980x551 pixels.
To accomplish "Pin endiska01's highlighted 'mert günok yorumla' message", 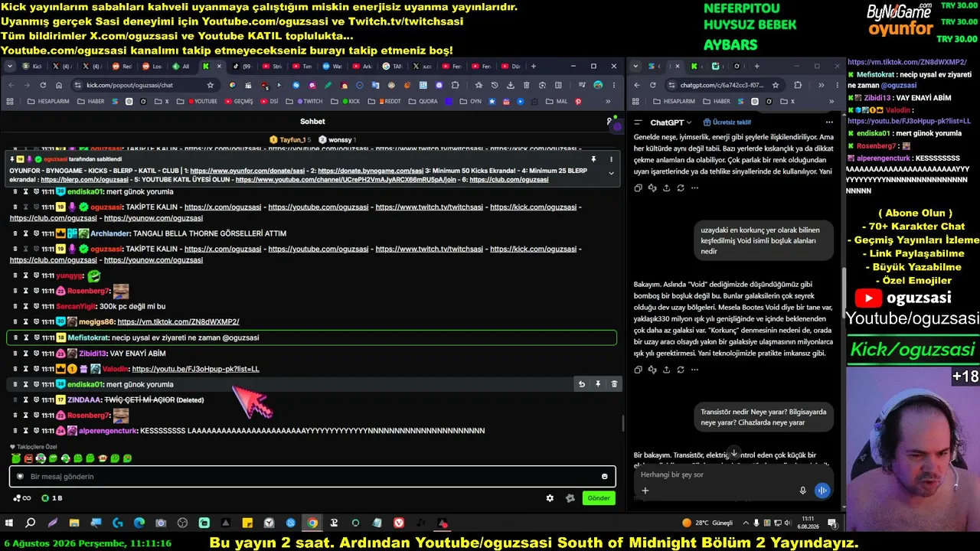I will [x=598, y=384].
